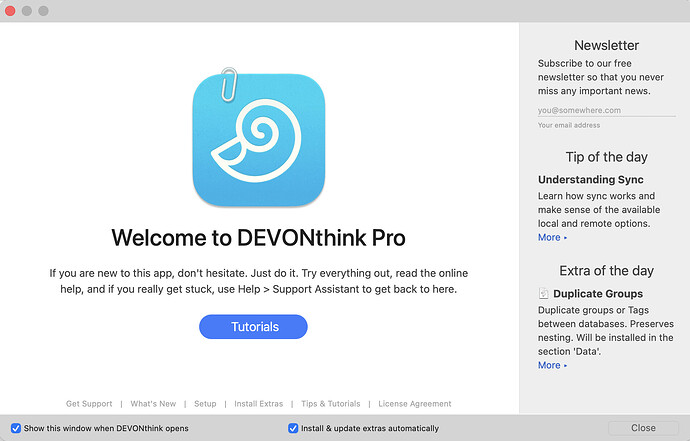View the License Agreement
Viewport: 690px width, 441px height.
point(414,404)
